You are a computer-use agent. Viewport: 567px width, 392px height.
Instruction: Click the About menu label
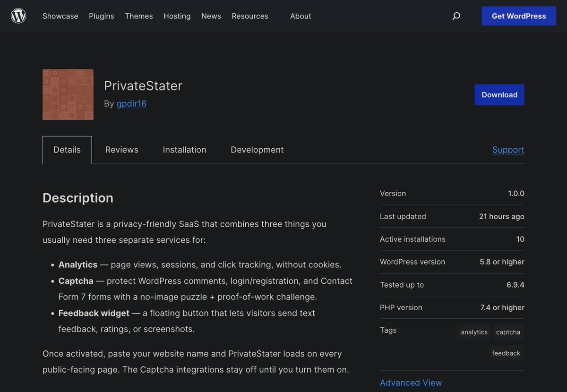pos(301,16)
